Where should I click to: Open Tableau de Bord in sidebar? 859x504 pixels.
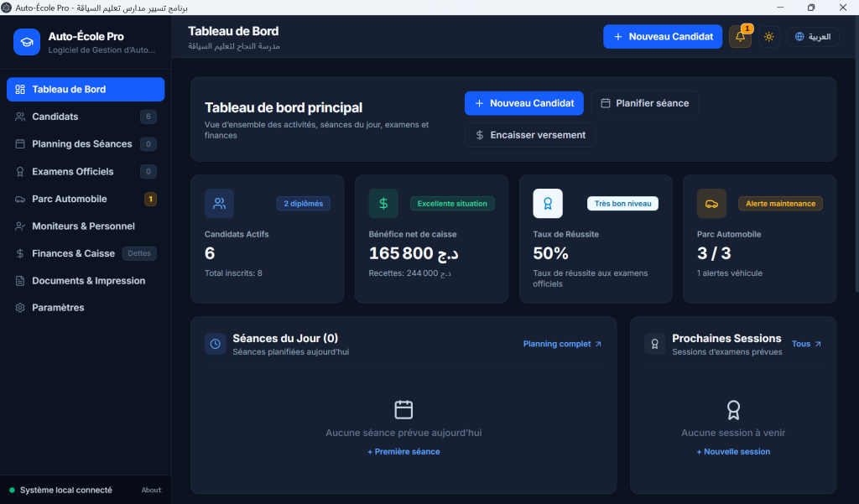(x=86, y=89)
